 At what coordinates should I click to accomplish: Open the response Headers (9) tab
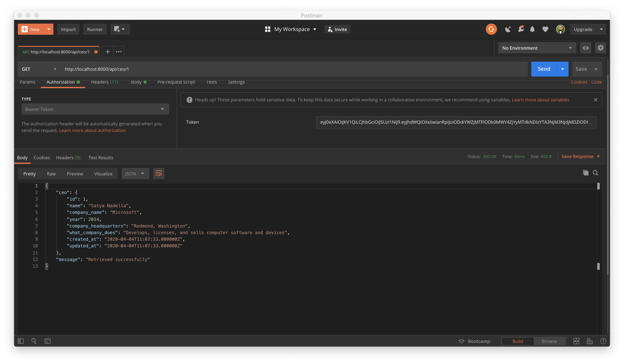[68, 157]
